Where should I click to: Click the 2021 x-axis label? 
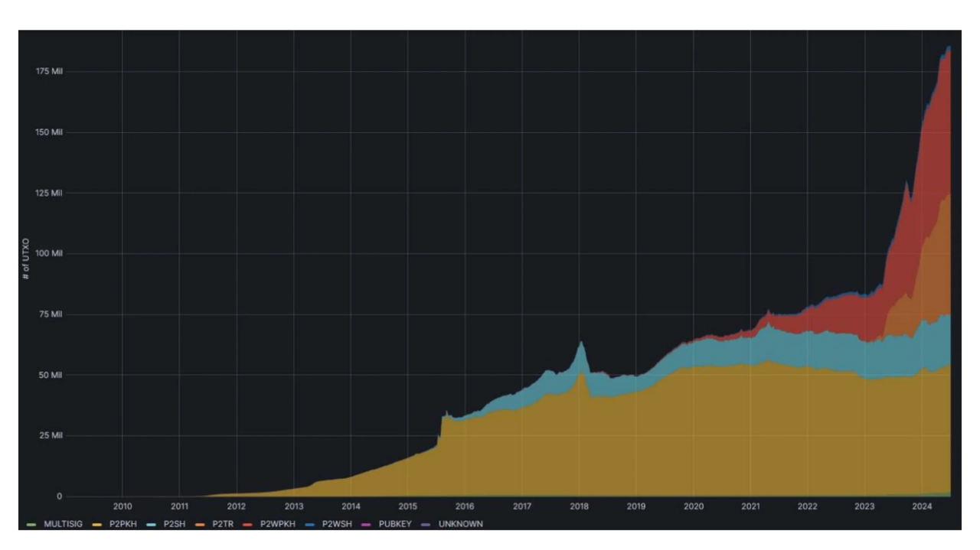tap(750, 506)
